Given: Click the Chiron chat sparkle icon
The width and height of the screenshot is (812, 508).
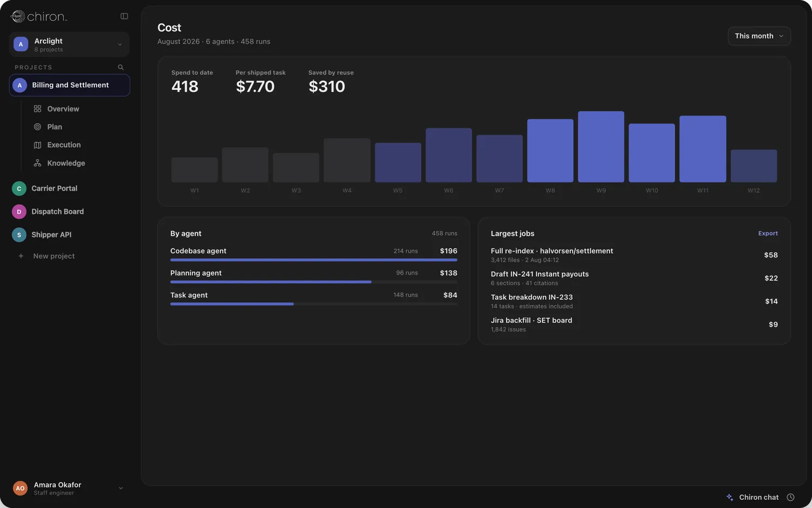Looking at the screenshot, I should pyautogui.click(x=730, y=497).
